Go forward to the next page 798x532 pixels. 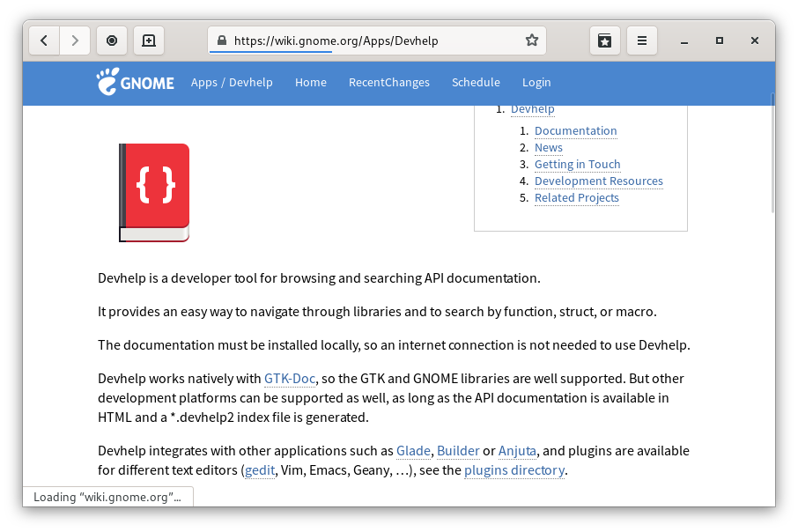75,41
